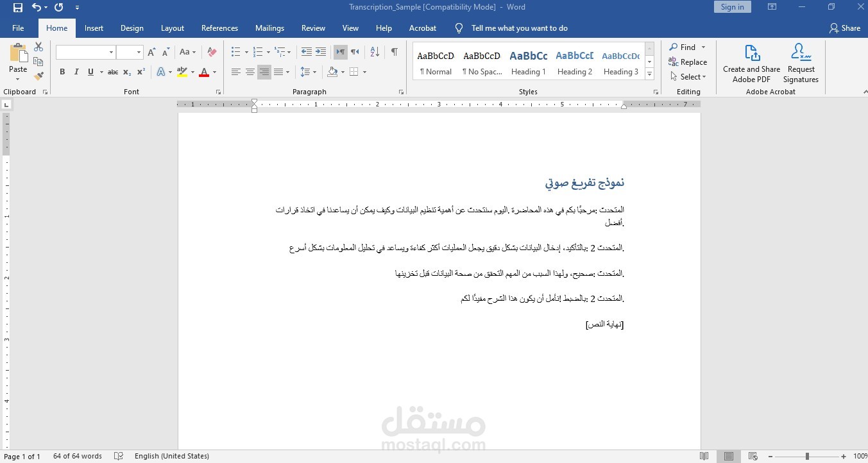Click the Repeat action icon
The image size is (868, 463).
[x=59, y=8]
